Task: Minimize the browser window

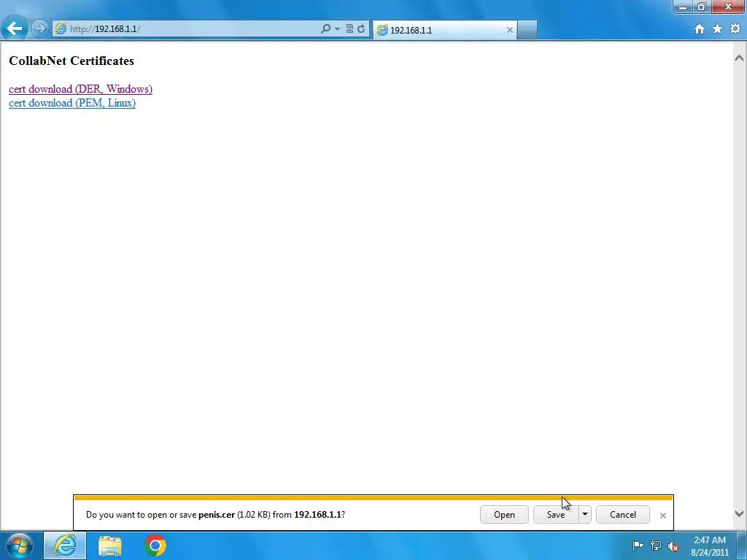Action: pos(683,7)
